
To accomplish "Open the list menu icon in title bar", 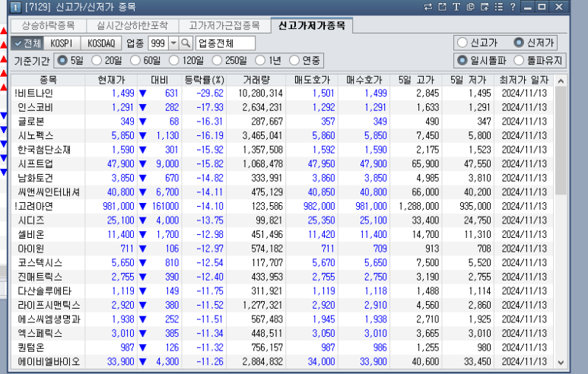I will [x=498, y=7].
